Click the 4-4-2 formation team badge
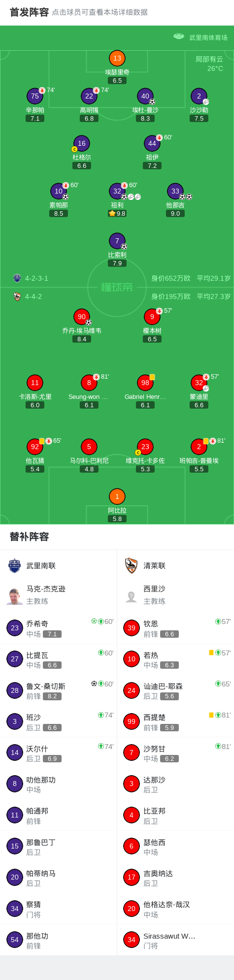Screen dimensions: 234x980 click(x=17, y=296)
